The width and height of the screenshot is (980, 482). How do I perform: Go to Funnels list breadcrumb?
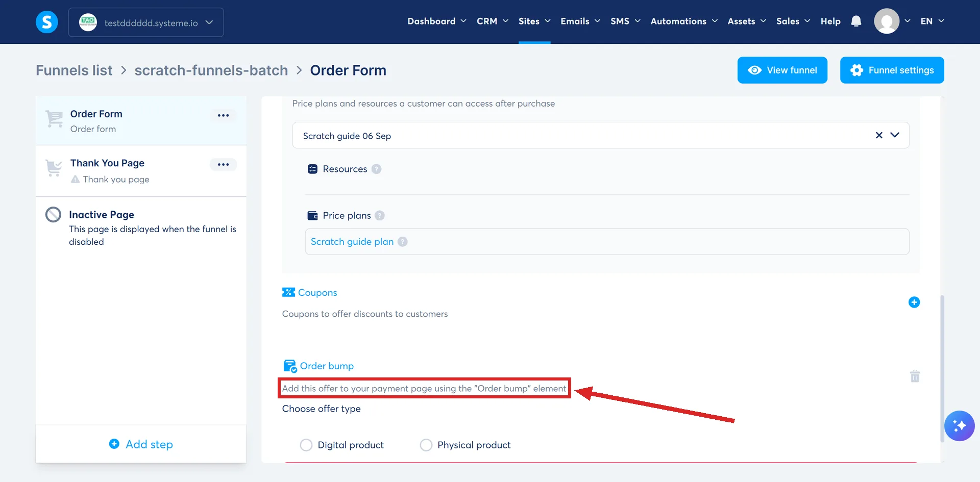[74, 70]
